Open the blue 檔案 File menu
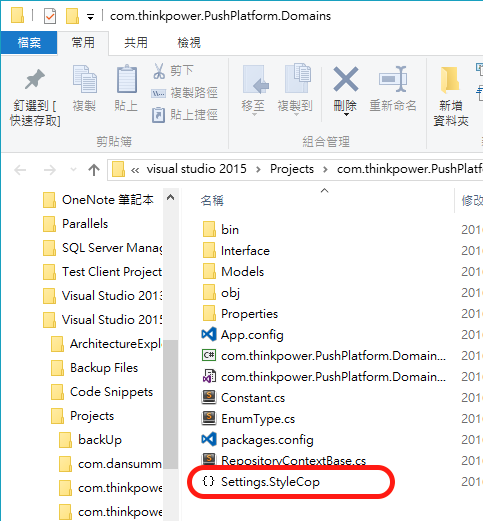 (x=29, y=43)
